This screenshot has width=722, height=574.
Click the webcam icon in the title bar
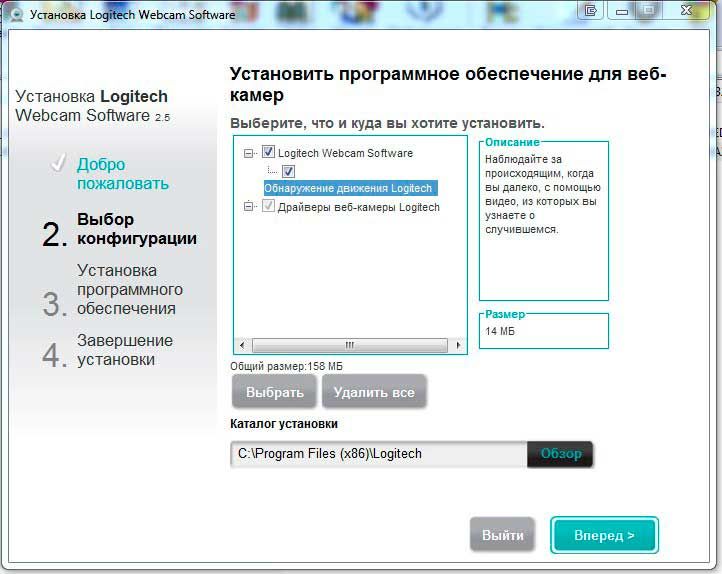coord(17,14)
